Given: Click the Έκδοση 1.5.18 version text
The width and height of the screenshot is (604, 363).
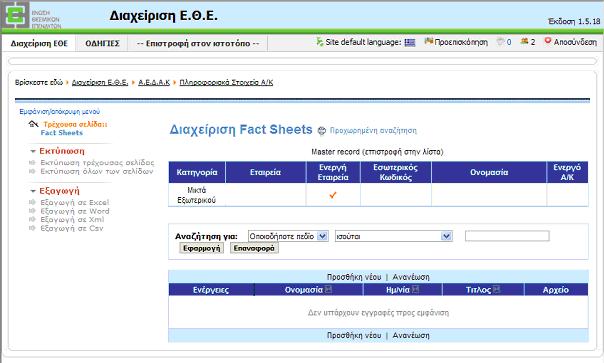Looking at the screenshot, I should click(x=574, y=22).
